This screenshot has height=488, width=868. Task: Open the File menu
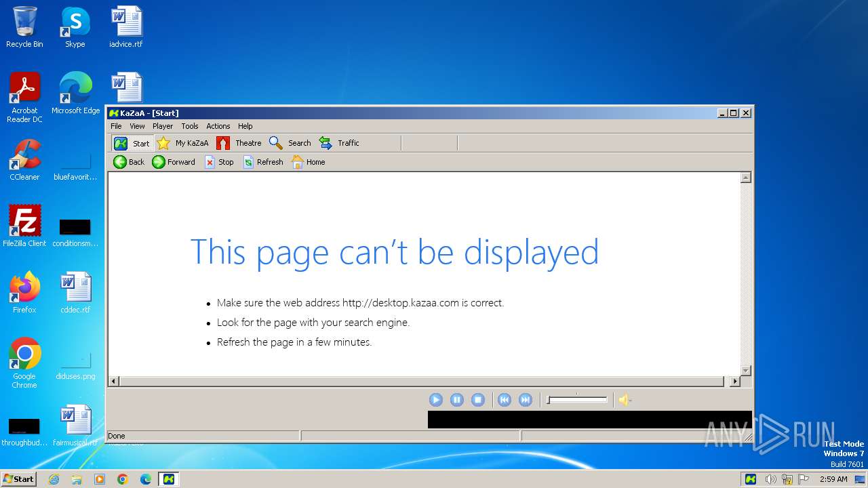(x=116, y=126)
